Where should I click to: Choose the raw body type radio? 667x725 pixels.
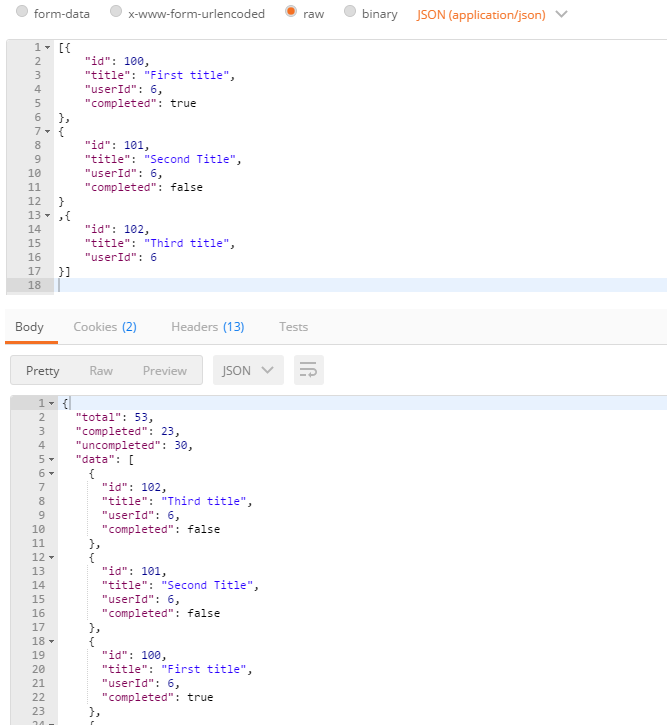[291, 12]
